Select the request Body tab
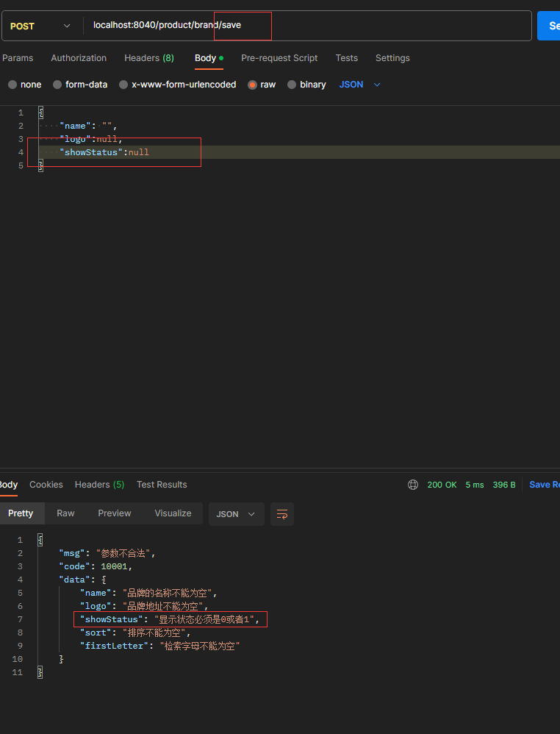Screen dimensions: 560x734 pyautogui.click(x=209, y=58)
